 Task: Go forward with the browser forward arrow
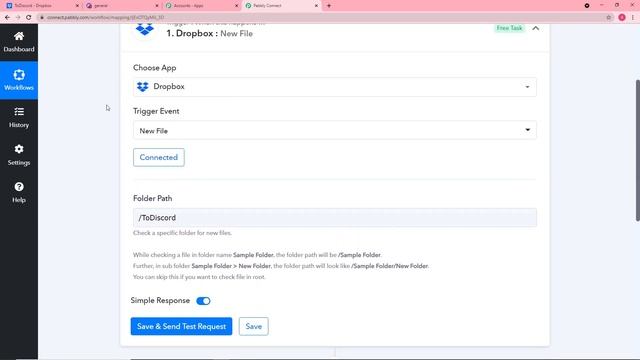click(18, 17)
